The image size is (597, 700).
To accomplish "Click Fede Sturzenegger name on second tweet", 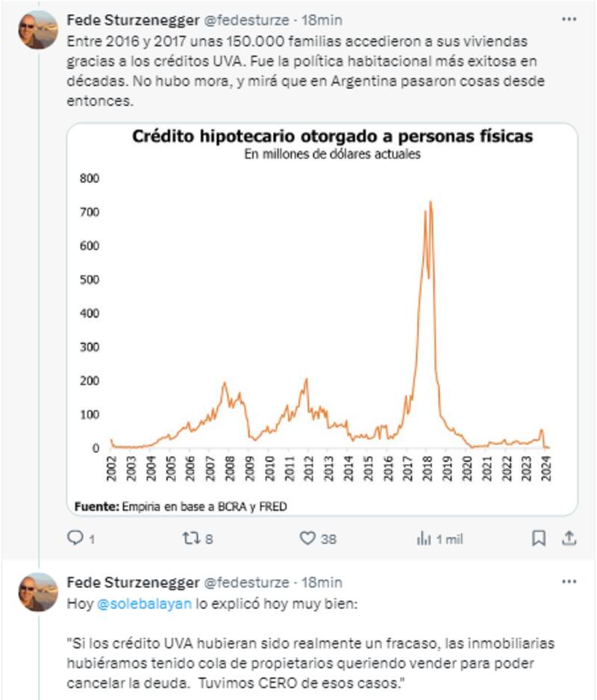I will coord(133,582).
